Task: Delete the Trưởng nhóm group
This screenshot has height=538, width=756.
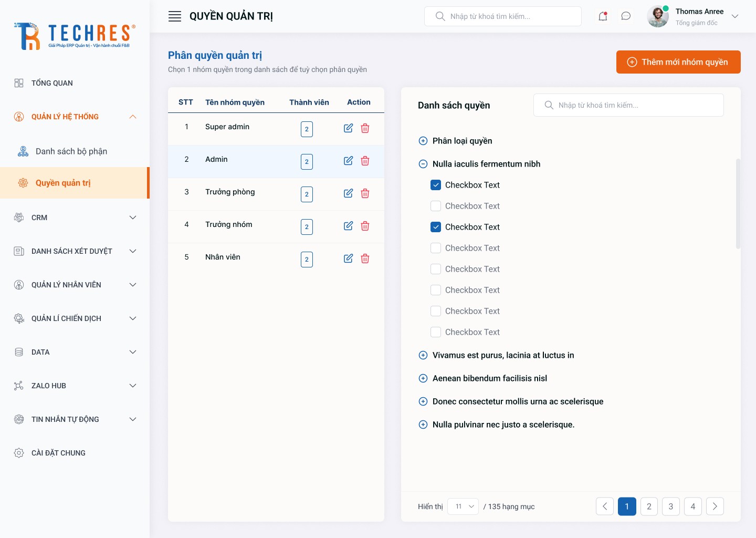Action: 365,226
